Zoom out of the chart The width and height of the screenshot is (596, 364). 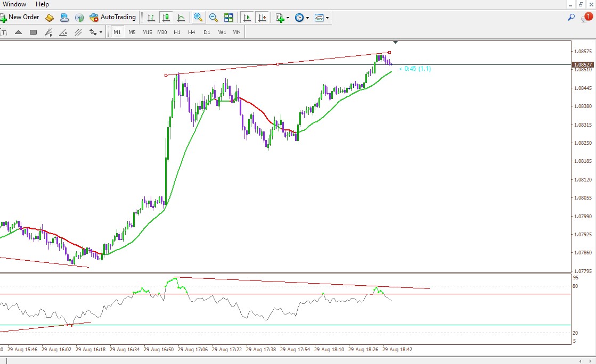pos(213,18)
